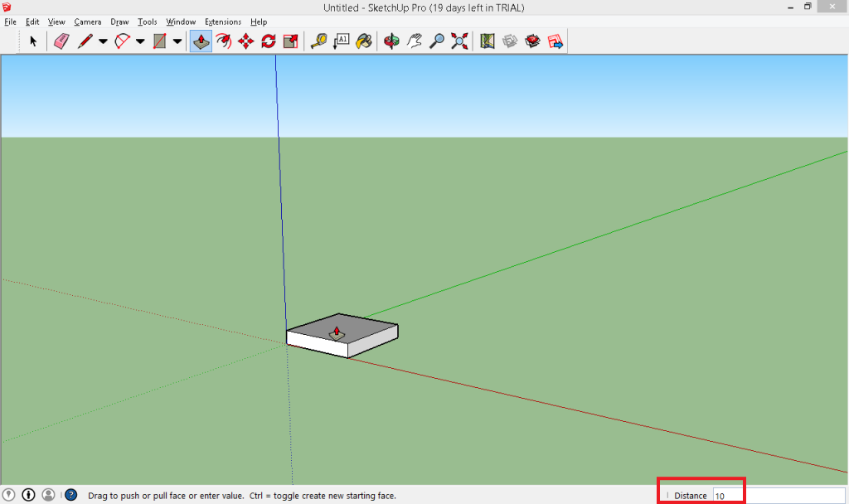The height and width of the screenshot is (504, 849).
Task: Open the Arc tool dropdown
Action: 139,40
